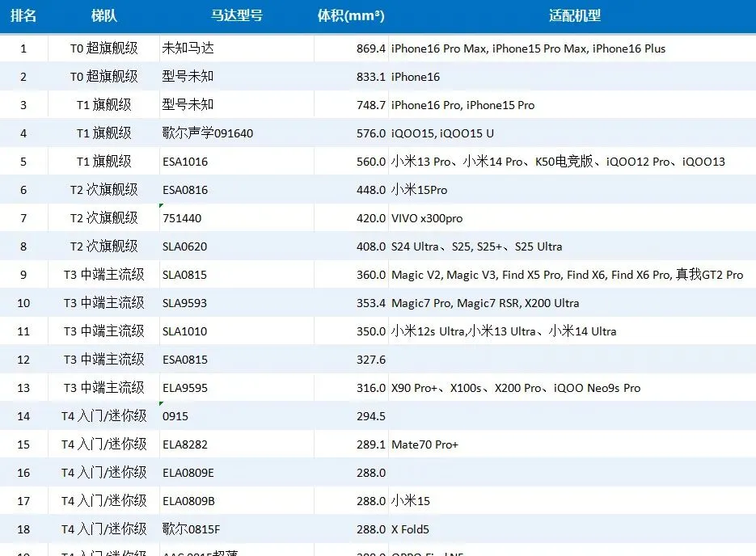Click the volume cell 360.0
Viewport: 756px width, 556px height.
point(371,275)
